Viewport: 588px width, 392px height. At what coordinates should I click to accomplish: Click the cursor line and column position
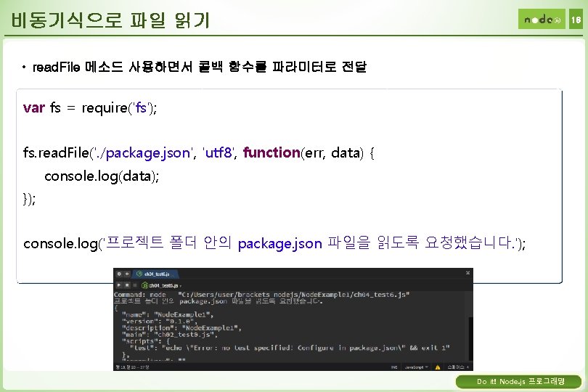(132, 367)
